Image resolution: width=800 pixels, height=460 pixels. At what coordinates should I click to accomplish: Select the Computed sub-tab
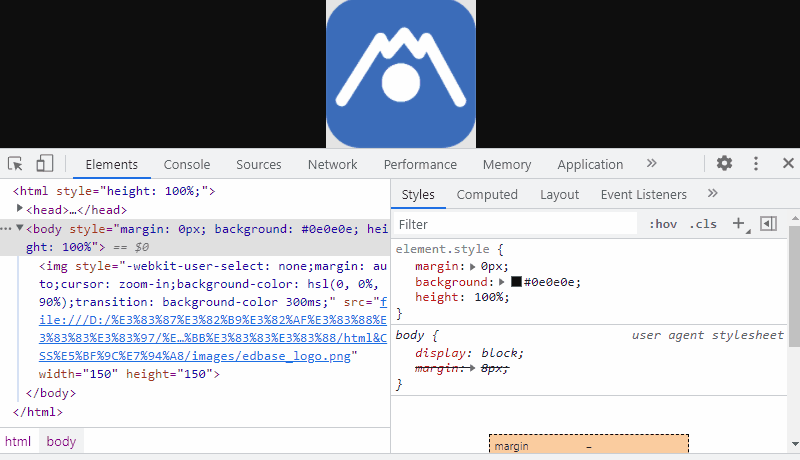(487, 194)
